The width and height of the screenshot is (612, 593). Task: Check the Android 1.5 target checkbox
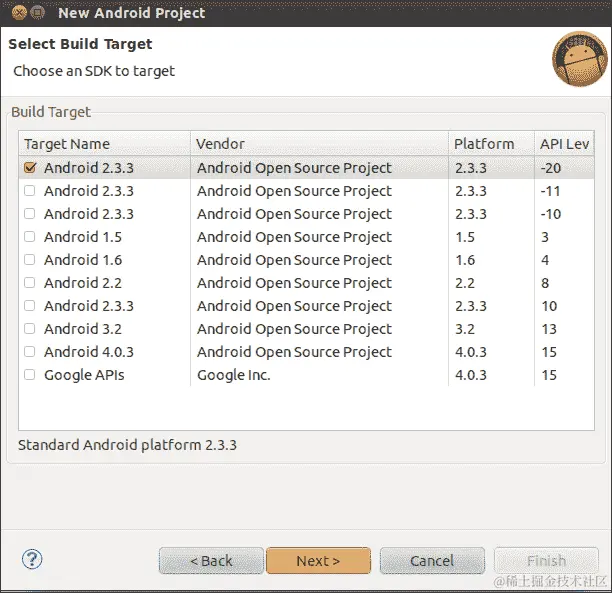coord(30,237)
